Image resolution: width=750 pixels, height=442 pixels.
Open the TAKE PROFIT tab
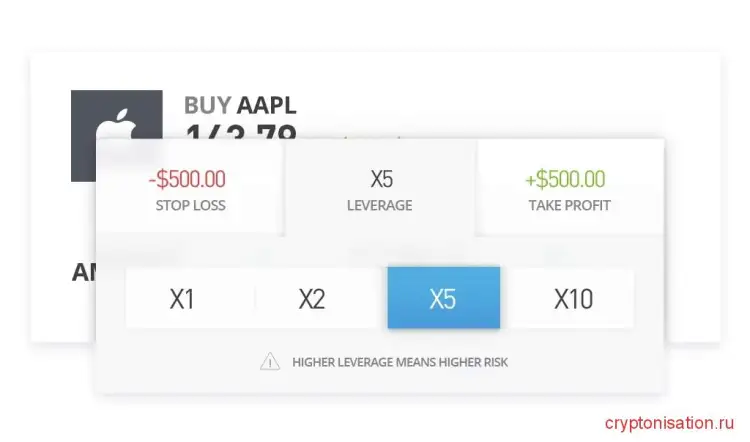(x=569, y=188)
